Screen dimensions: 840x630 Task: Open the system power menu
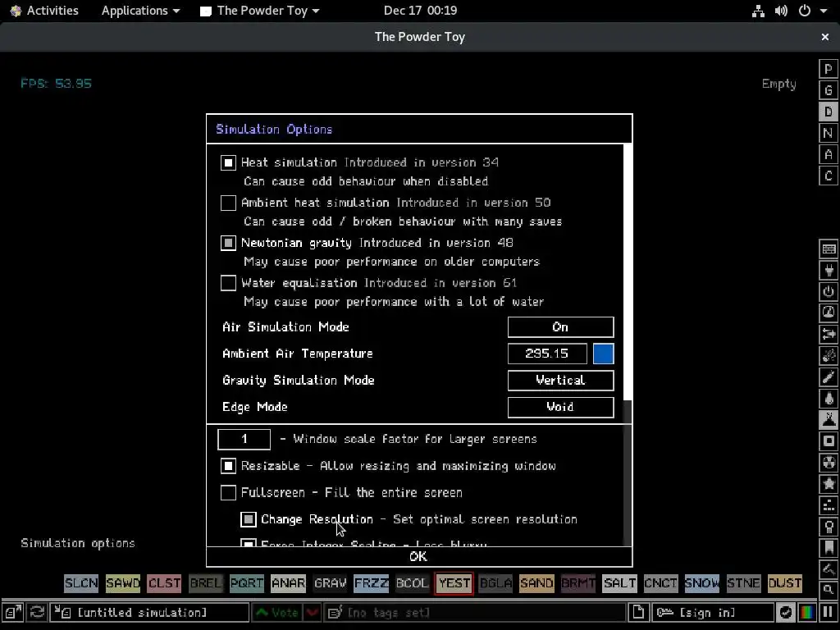pyautogui.click(x=812, y=11)
